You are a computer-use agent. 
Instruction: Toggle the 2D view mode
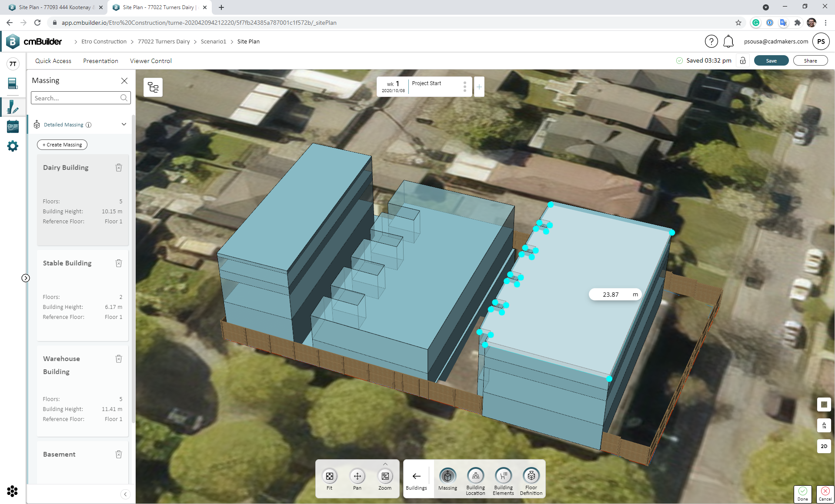824,446
